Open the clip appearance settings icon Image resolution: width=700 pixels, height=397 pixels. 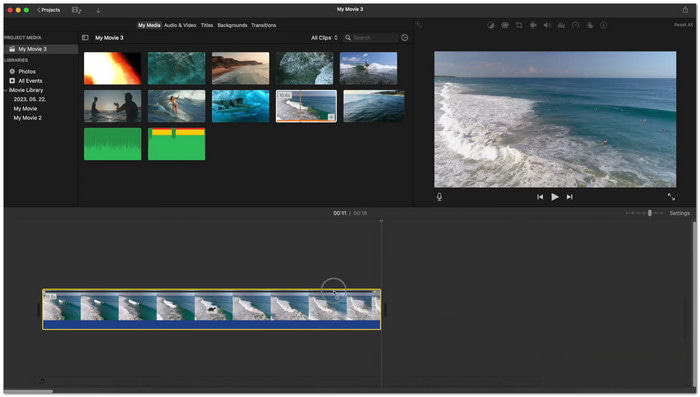click(x=404, y=38)
